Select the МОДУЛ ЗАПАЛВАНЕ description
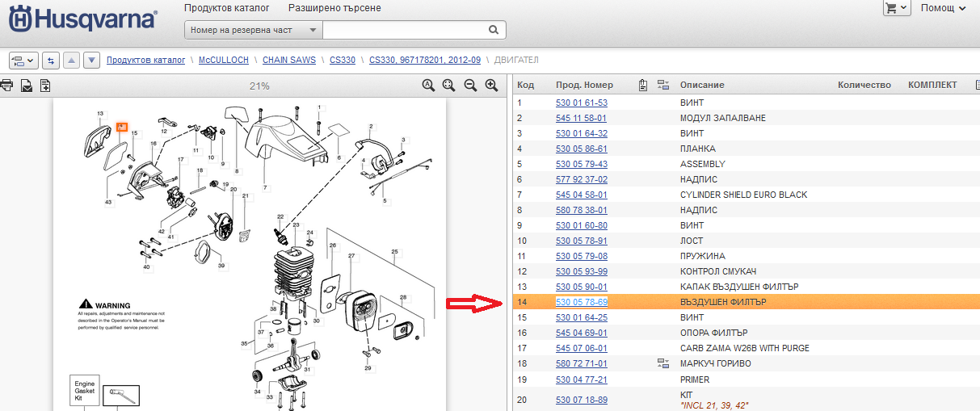The height and width of the screenshot is (411, 980). point(723,118)
